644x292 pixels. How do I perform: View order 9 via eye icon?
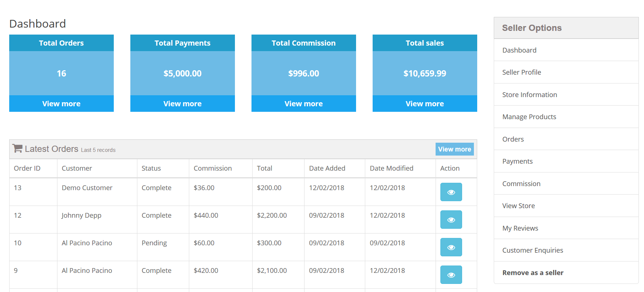(451, 275)
